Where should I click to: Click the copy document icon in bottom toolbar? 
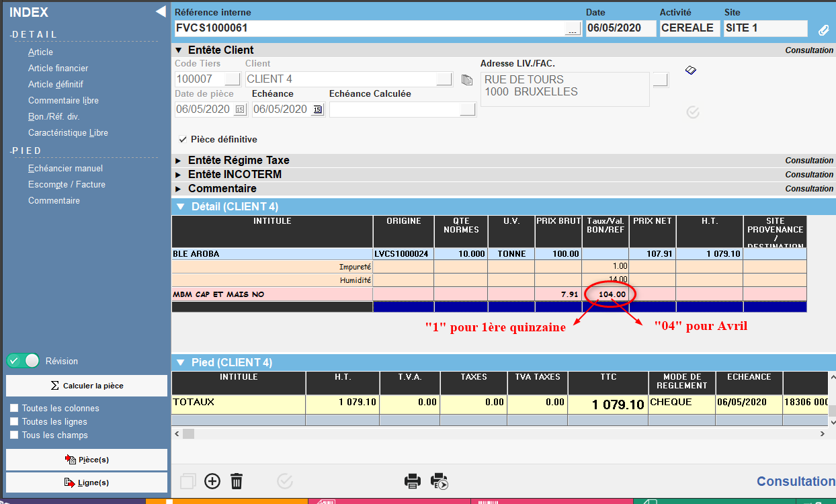pyautogui.click(x=188, y=481)
